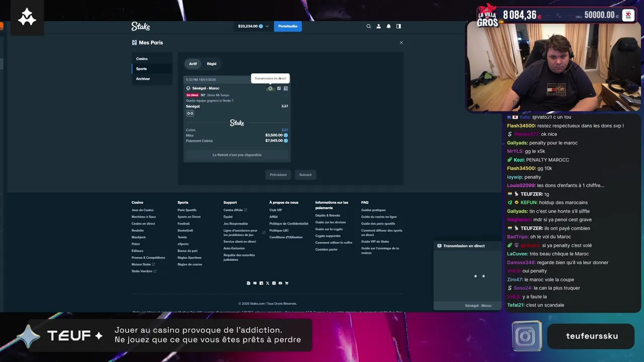Open the Guide VIP de Stake link

(375, 241)
